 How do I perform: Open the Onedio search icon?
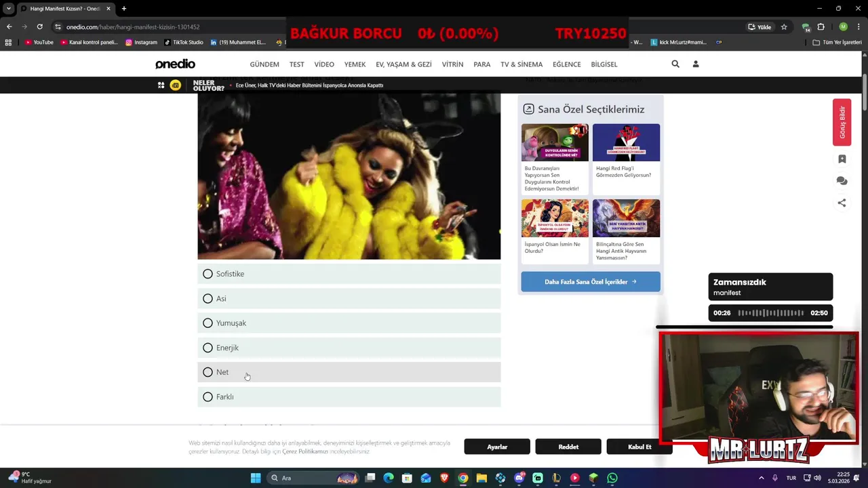[675, 64]
